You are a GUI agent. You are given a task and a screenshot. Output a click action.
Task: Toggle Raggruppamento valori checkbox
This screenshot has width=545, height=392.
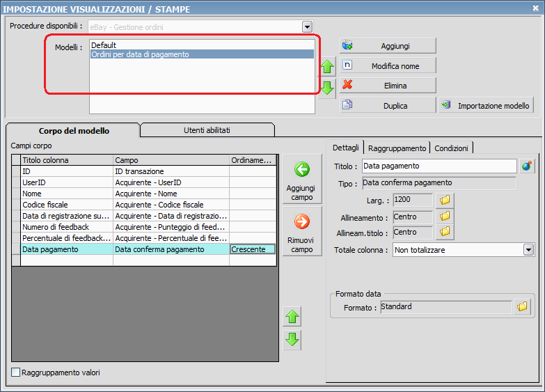tap(15, 373)
